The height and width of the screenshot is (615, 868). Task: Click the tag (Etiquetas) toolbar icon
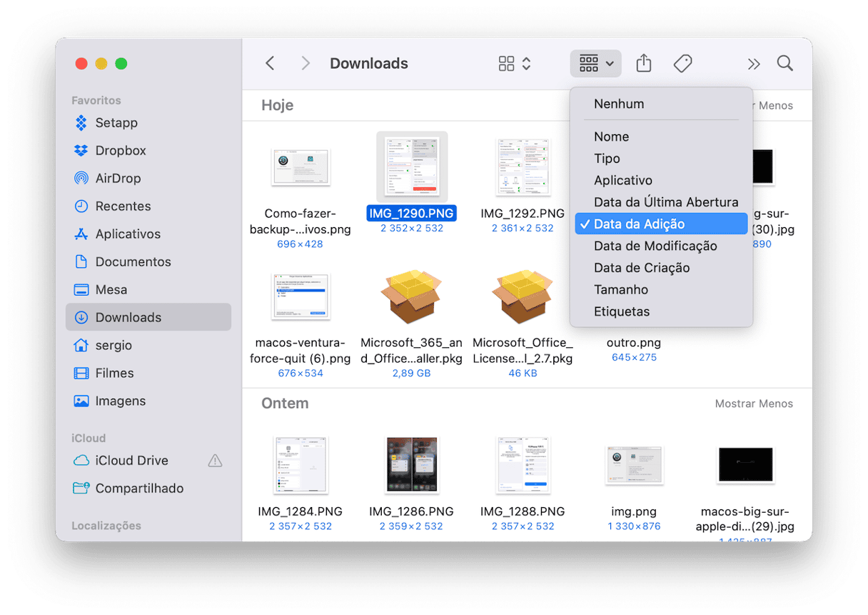coord(682,64)
